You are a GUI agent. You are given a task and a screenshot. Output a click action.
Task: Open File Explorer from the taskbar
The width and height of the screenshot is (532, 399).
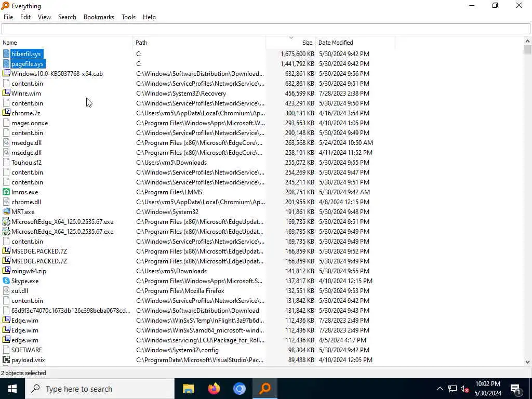(188, 389)
